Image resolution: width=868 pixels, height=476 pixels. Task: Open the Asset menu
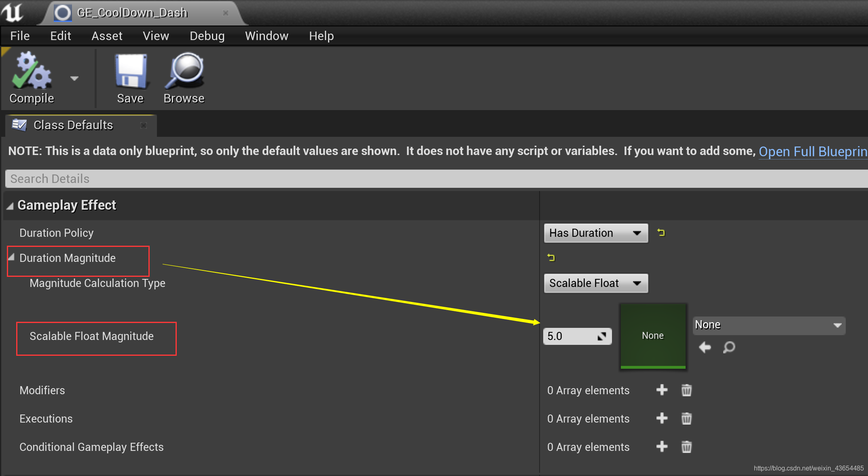point(107,36)
